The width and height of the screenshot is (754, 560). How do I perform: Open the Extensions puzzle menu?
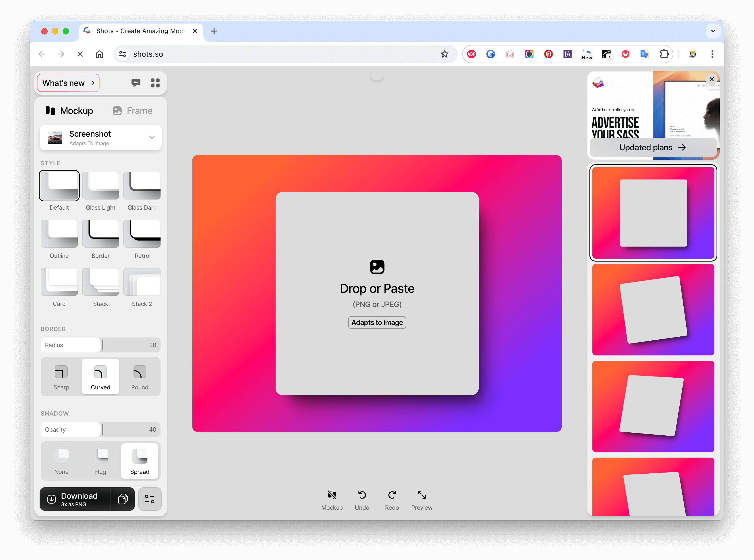[664, 54]
